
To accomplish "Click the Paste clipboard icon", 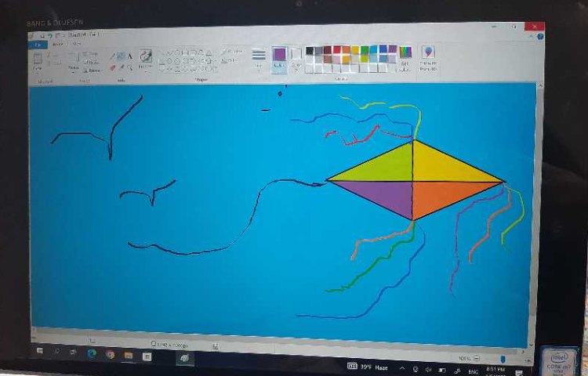I will coord(38,60).
